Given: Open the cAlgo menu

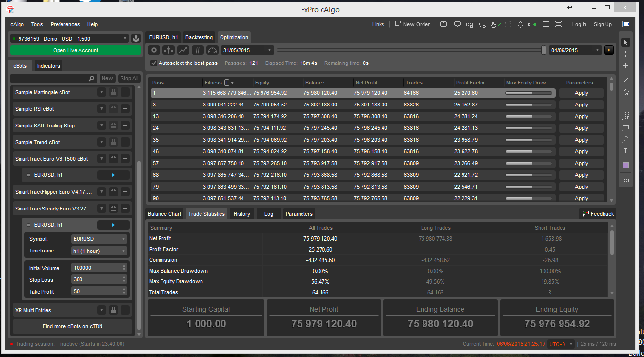Looking at the screenshot, I should coord(17,24).
